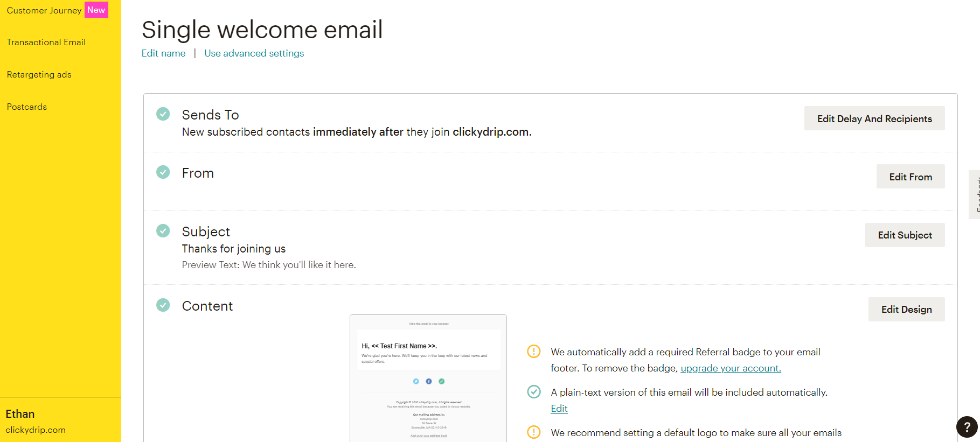Click the Referral badge warning icon
The image size is (980, 442).
[x=533, y=352]
